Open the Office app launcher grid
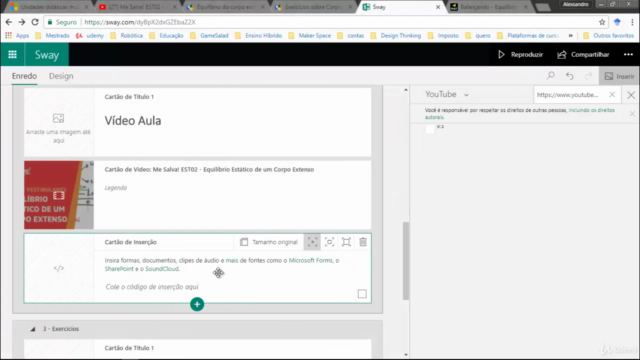Viewport: 640px width, 360px height. pyautogui.click(x=12, y=54)
